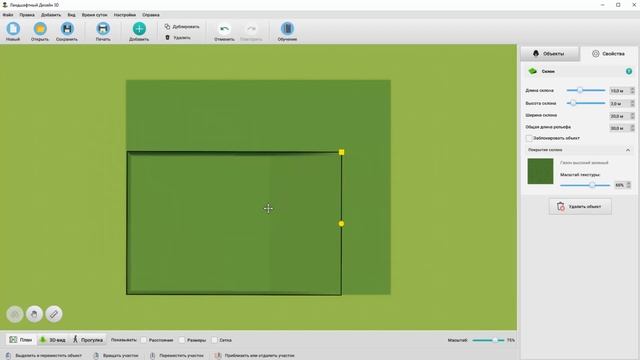Open the Справка menu
Screen dimensions: 640x360
coord(151,15)
